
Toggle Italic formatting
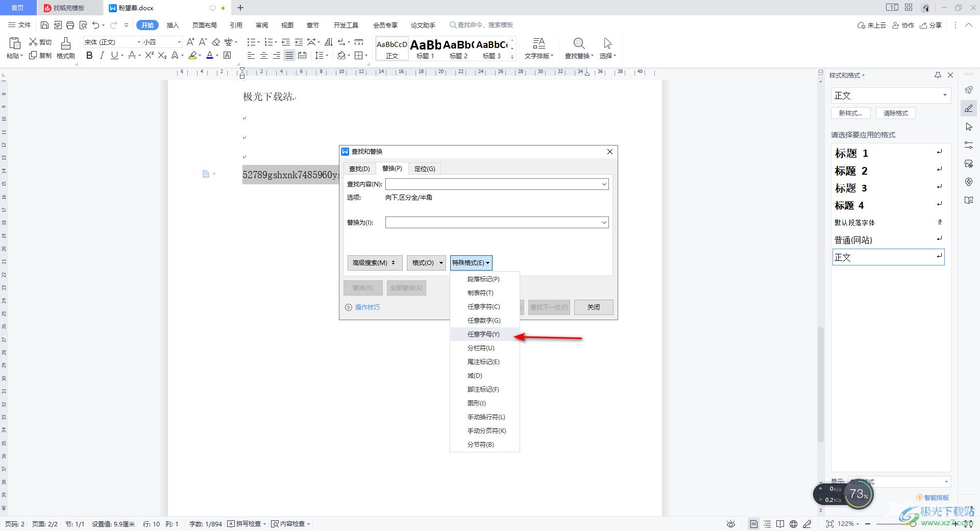(102, 55)
